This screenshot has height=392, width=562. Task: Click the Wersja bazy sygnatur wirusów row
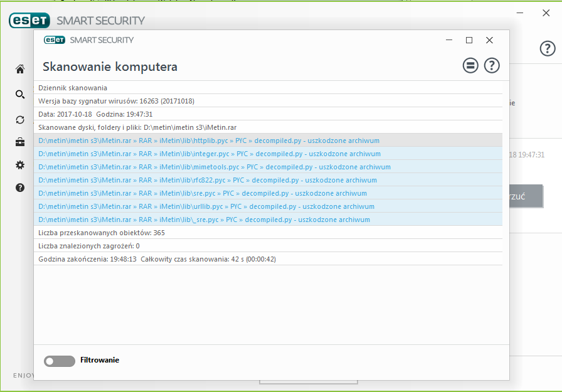coord(268,101)
